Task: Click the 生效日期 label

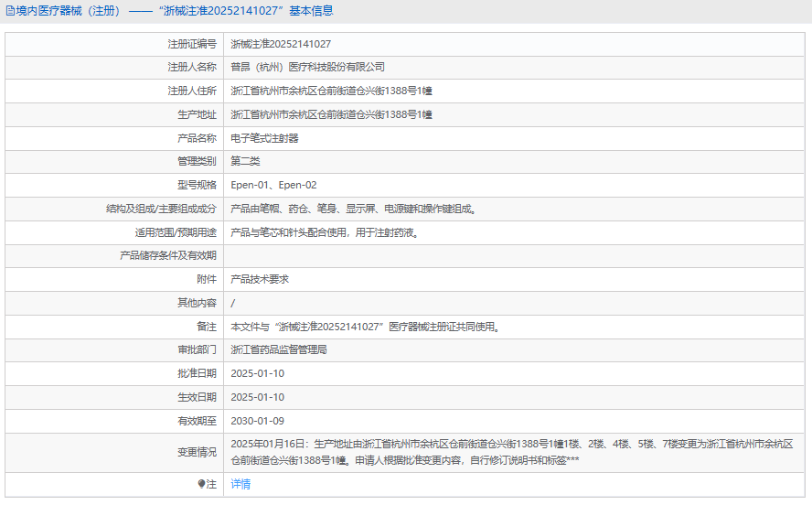Action: 197,397
